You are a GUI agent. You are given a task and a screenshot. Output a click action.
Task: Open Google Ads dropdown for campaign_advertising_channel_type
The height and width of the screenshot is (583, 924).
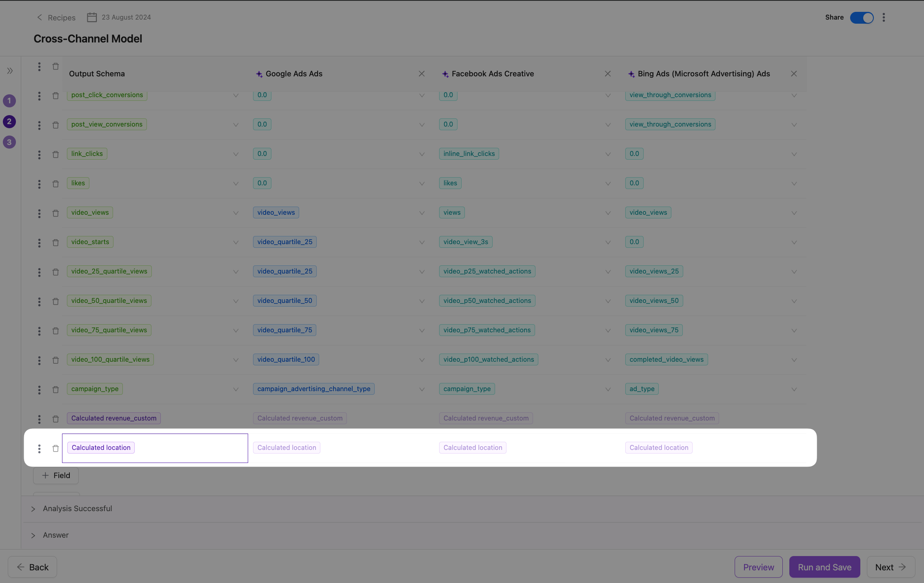pos(422,389)
